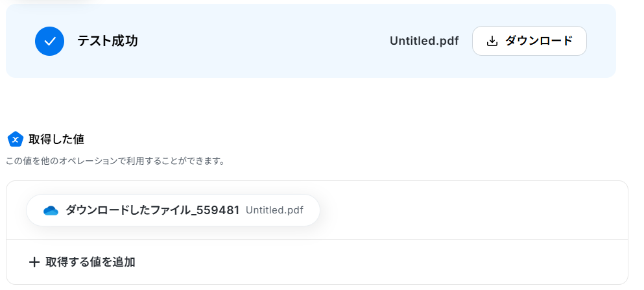Screen dimensions: 644x290
Task: Select the ダウンロードしたファイル_559481 chip
Action: coord(173,210)
